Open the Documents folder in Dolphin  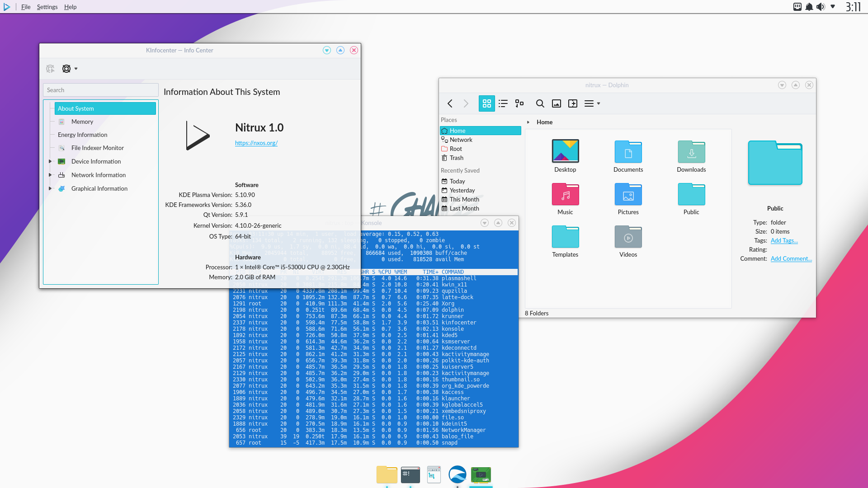click(x=628, y=156)
